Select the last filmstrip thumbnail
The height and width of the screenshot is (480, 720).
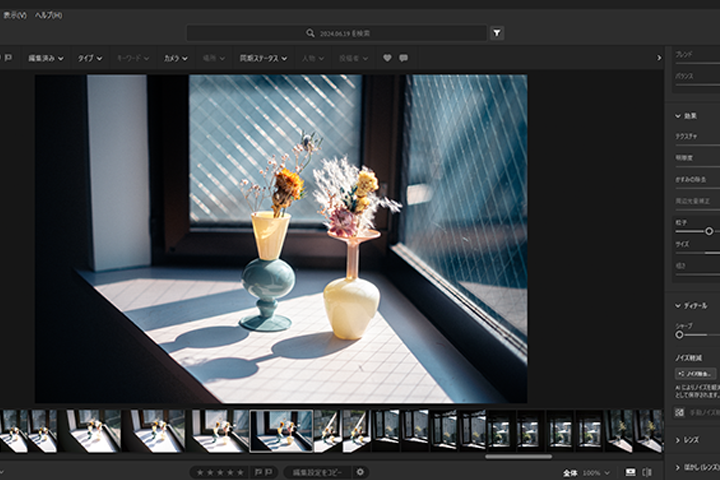coord(649,431)
